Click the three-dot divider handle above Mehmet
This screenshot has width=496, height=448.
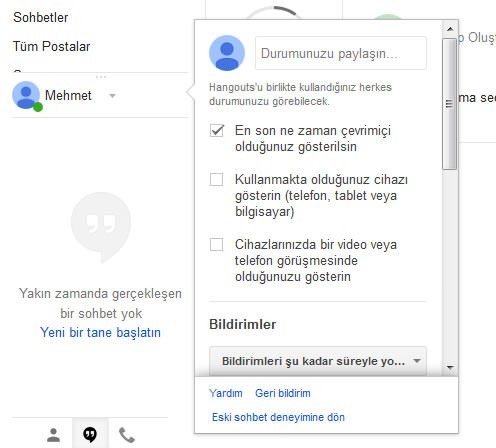(101, 77)
